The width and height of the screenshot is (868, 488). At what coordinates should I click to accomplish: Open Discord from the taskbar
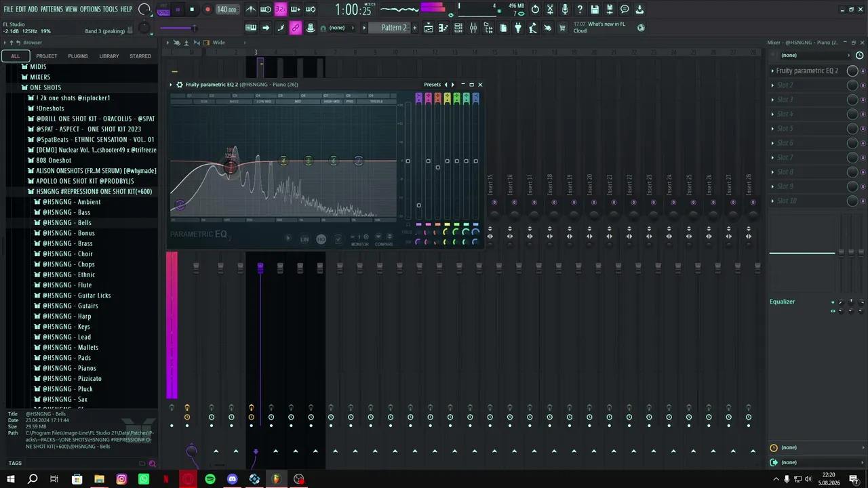pyautogui.click(x=233, y=479)
